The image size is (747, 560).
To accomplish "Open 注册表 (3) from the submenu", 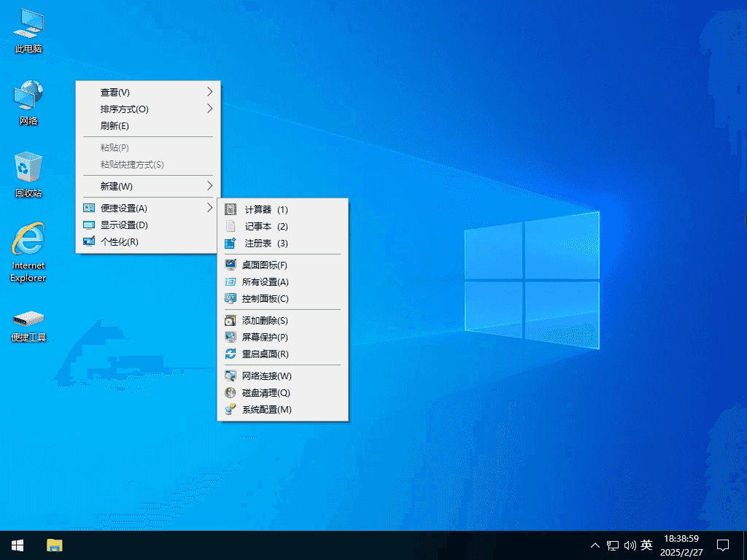I will [x=283, y=243].
